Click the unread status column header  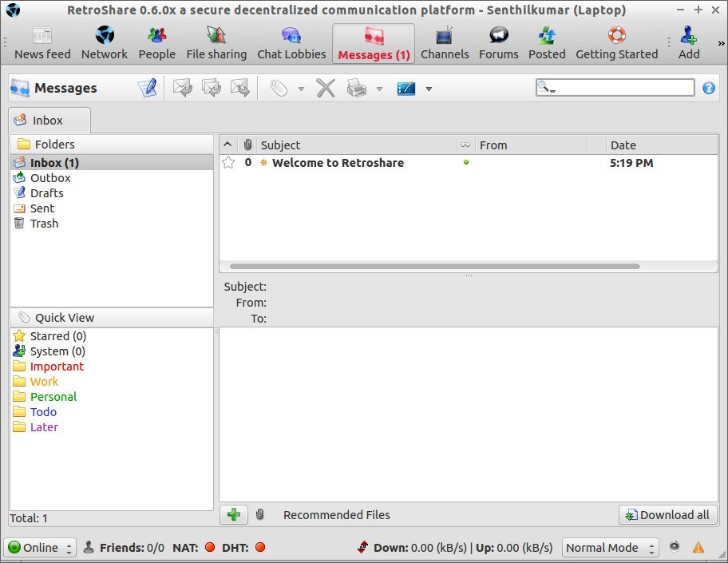465,145
